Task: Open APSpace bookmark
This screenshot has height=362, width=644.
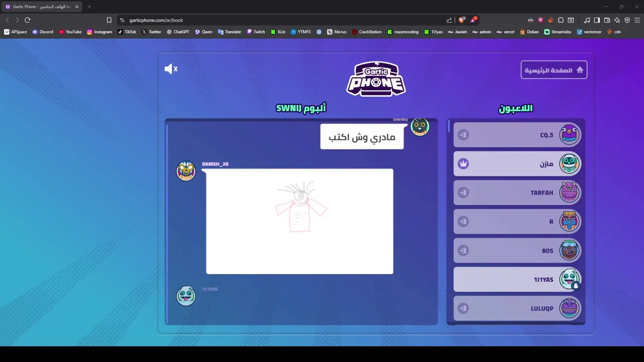Action: 15,32
